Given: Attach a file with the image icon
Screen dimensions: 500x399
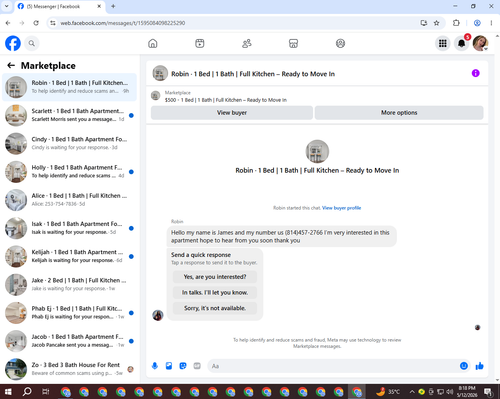Looking at the screenshot, I should click(x=169, y=366).
